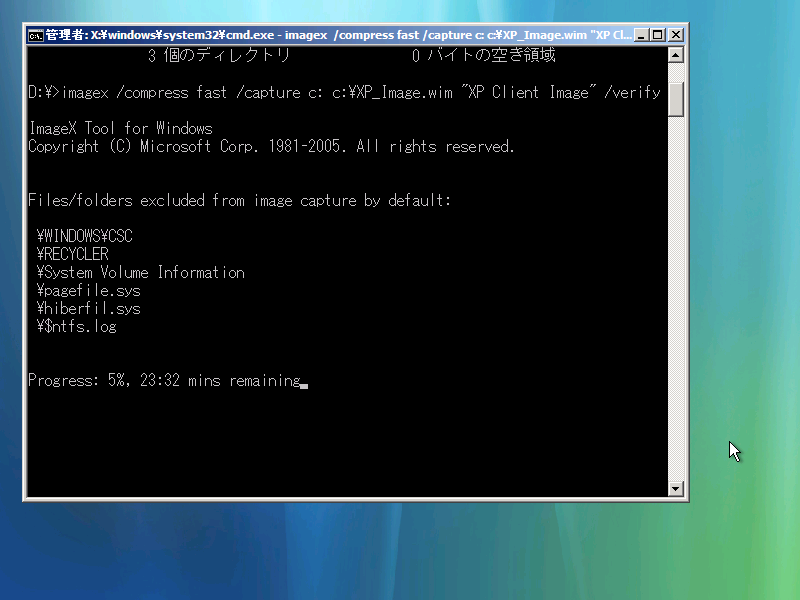Click the scrollbar down arrow

pos(676,489)
